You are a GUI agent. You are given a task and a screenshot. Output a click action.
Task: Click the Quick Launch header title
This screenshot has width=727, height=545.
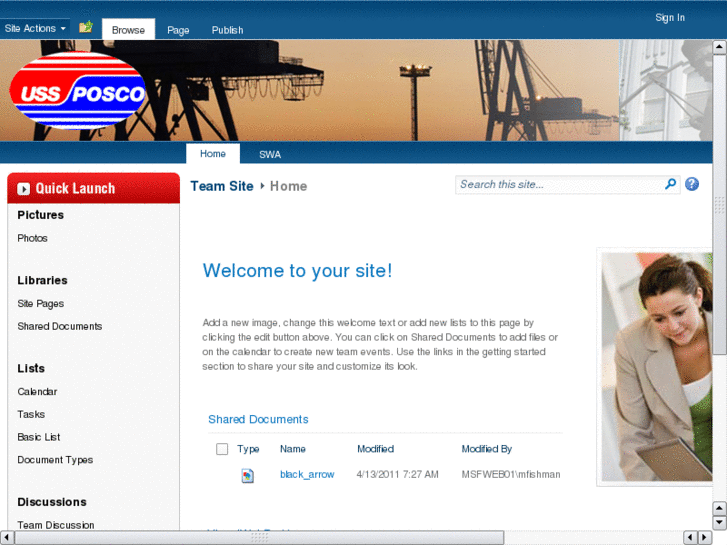pyautogui.click(x=75, y=188)
